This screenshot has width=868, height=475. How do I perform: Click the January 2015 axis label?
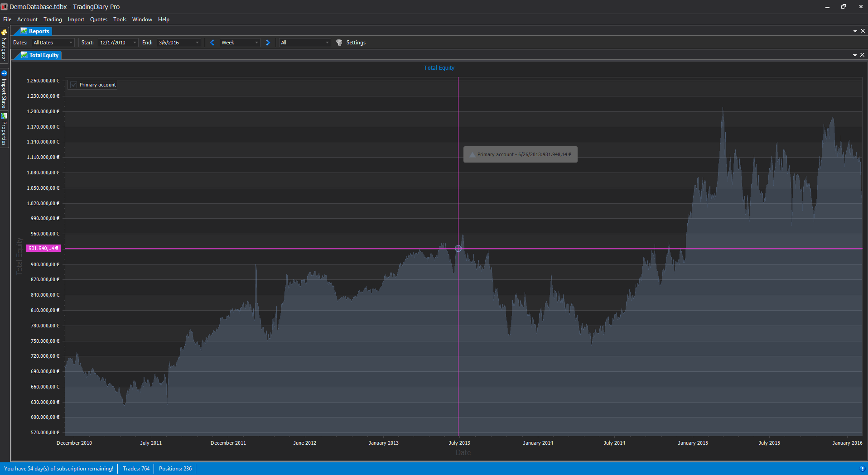693,443
